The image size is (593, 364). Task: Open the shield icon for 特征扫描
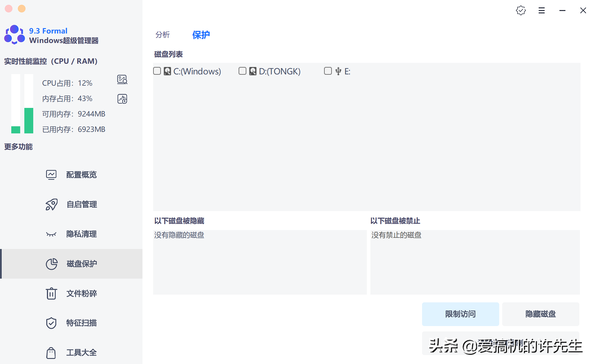(51, 323)
